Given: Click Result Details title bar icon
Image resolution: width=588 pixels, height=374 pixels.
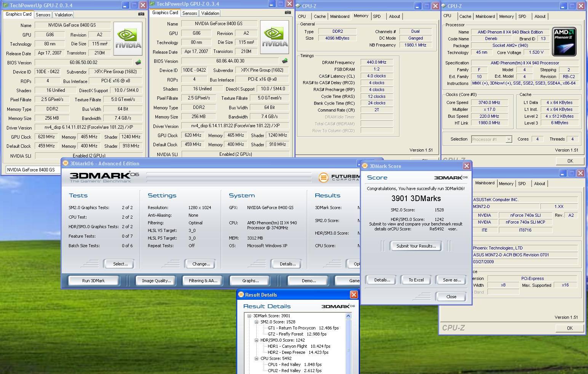Looking at the screenshot, I should tap(241, 294).
